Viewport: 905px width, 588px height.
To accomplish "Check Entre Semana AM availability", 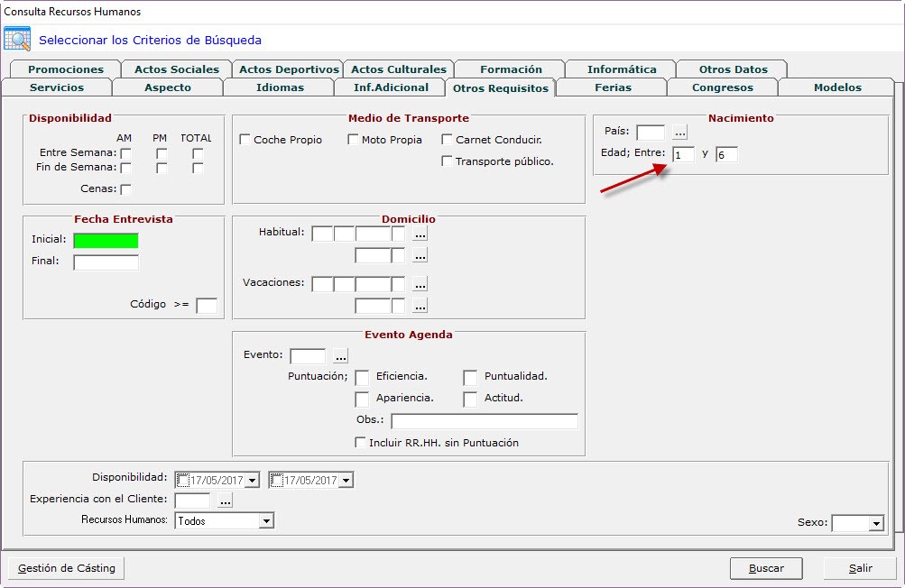I will pyautogui.click(x=125, y=153).
